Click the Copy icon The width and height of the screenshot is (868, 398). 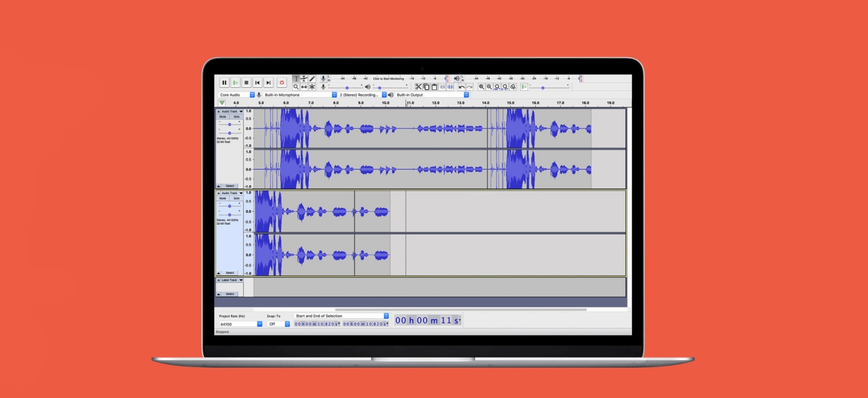426,87
